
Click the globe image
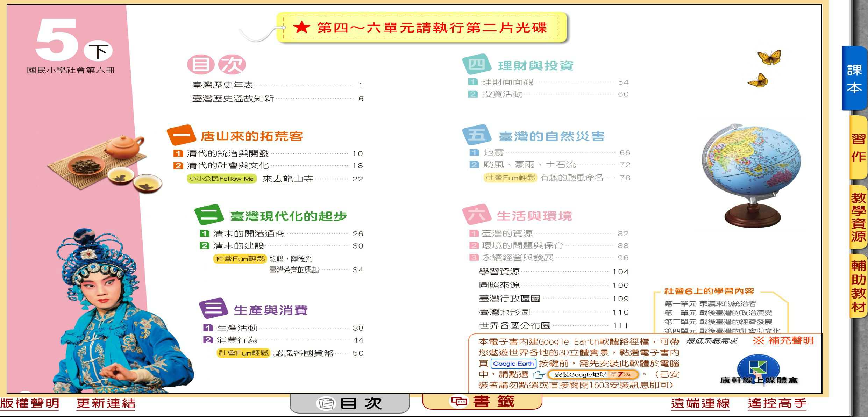[752, 175]
